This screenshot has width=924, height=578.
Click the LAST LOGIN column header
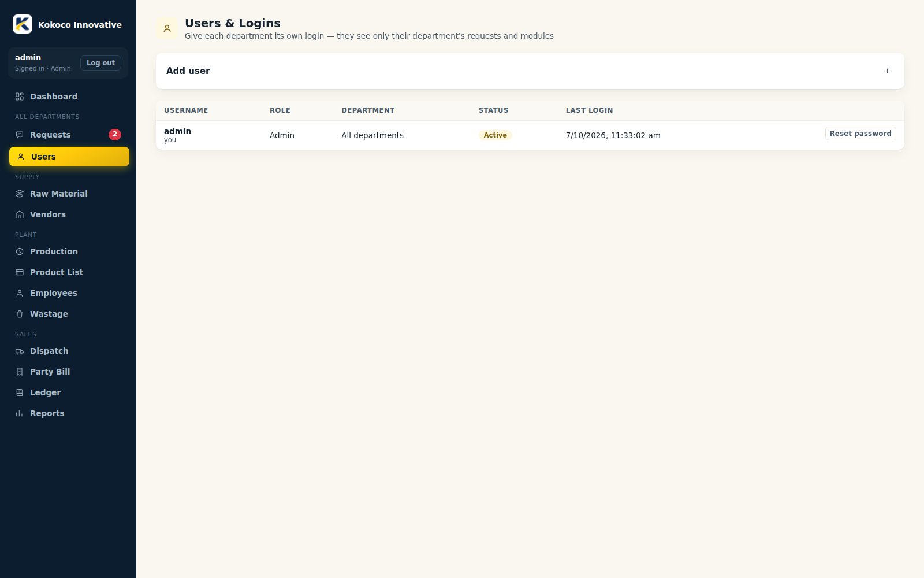click(589, 110)
